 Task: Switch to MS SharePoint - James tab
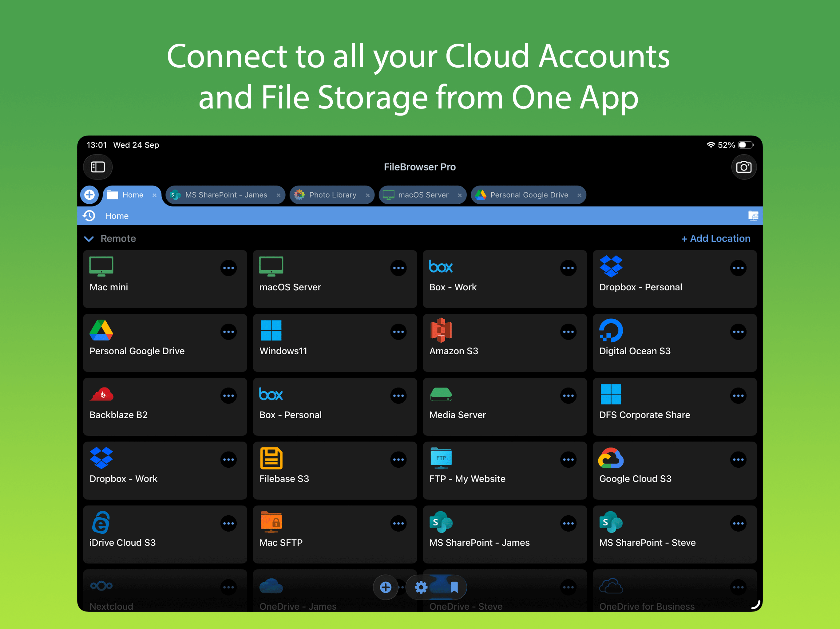226,195
